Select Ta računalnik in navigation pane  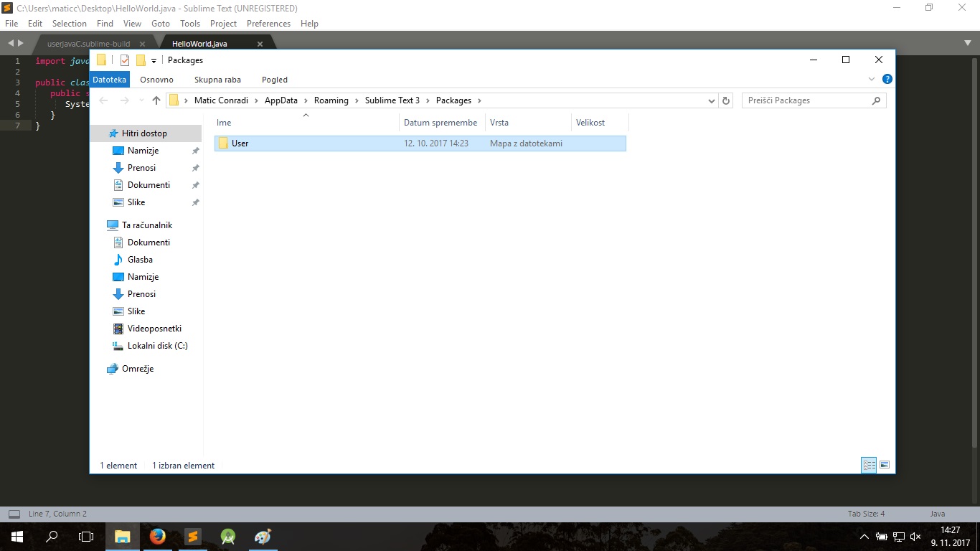tap(146, 225)
